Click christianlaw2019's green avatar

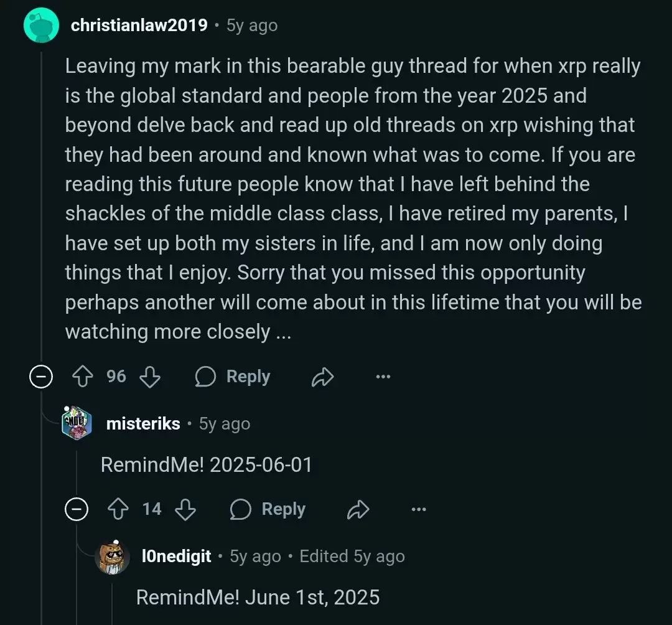[x=41, y=26]
